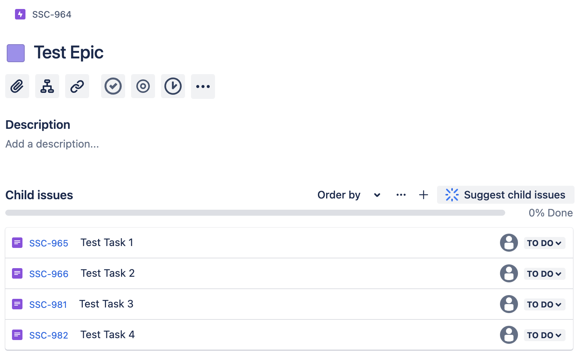Click Suggest child issues
Screen dimensions: 588x364
[x=505, y=195]
